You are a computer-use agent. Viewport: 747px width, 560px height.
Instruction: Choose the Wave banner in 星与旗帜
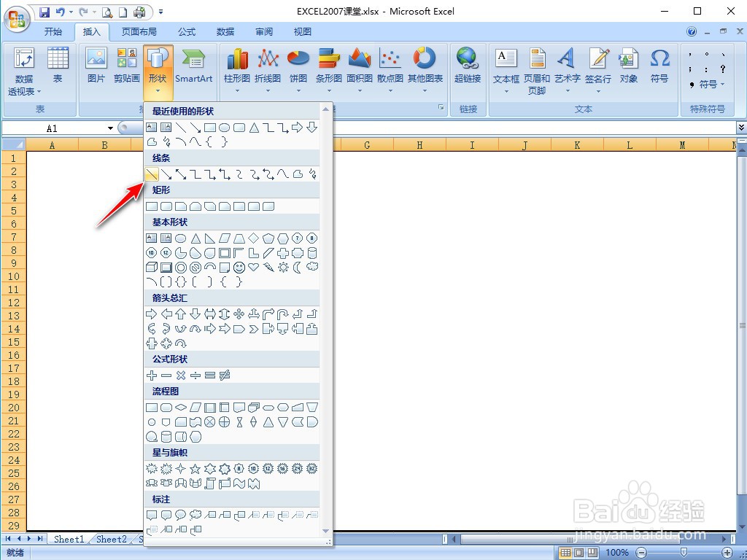coord(239,484)
